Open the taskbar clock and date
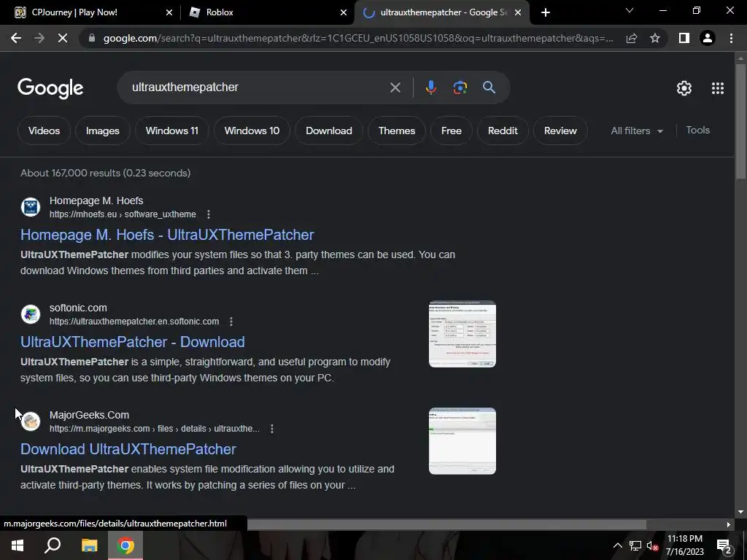 tap(684, 545)
